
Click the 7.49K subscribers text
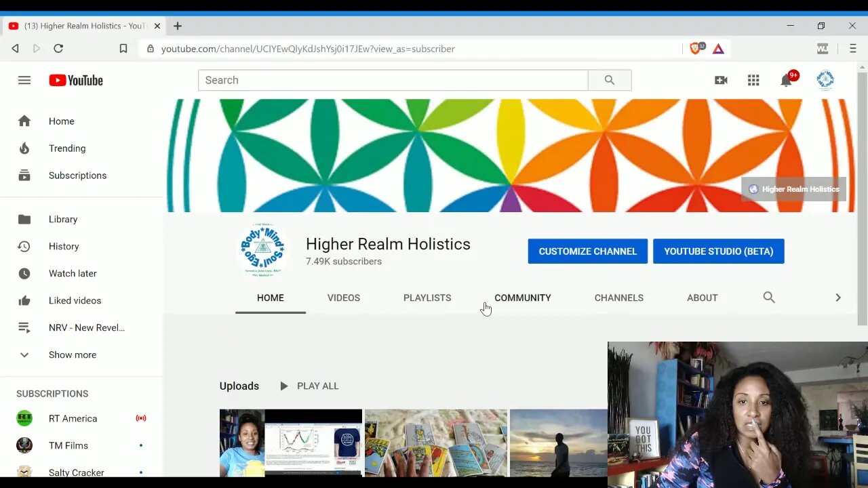(x=344, y=262)
